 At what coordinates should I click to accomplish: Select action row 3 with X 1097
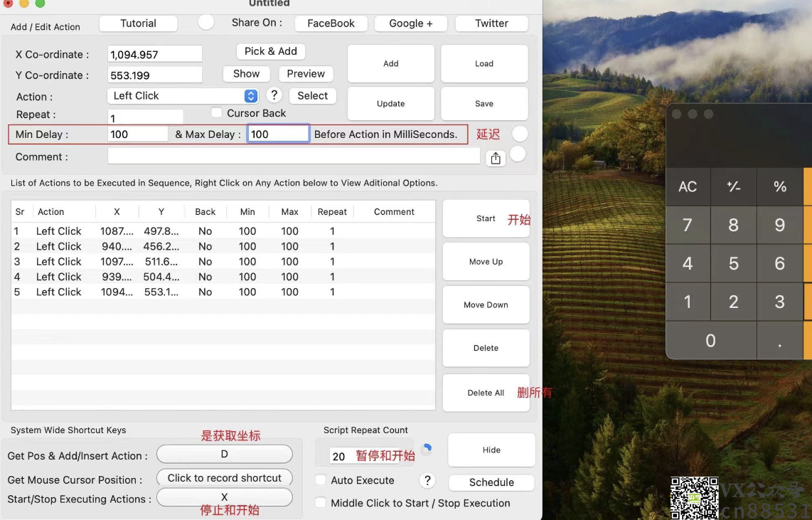[x=223, y=262]
